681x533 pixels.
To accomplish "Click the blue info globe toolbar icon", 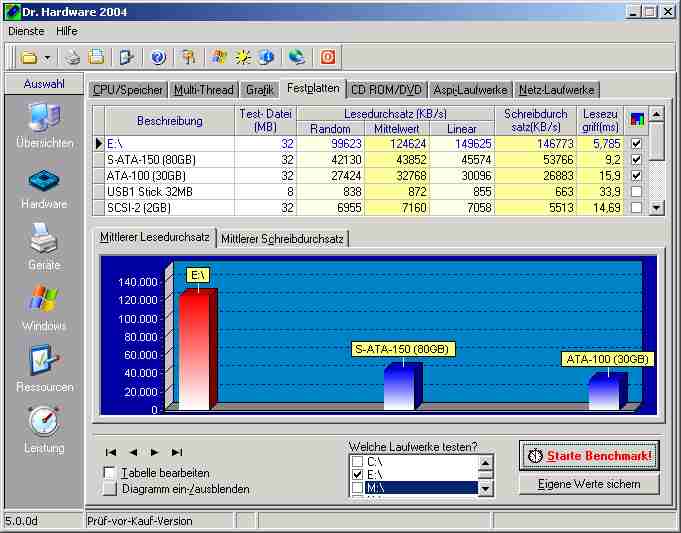I will [266, 57].
